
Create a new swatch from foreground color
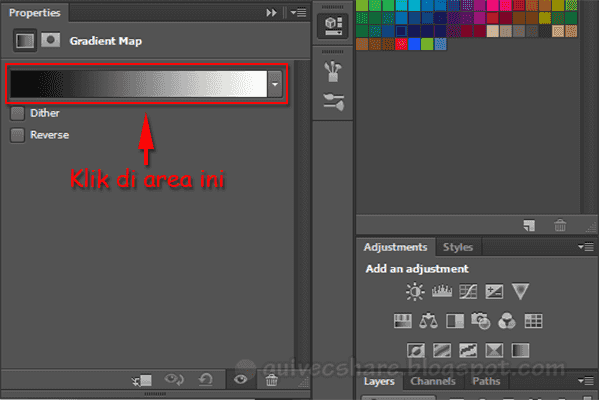coord(529,225)
